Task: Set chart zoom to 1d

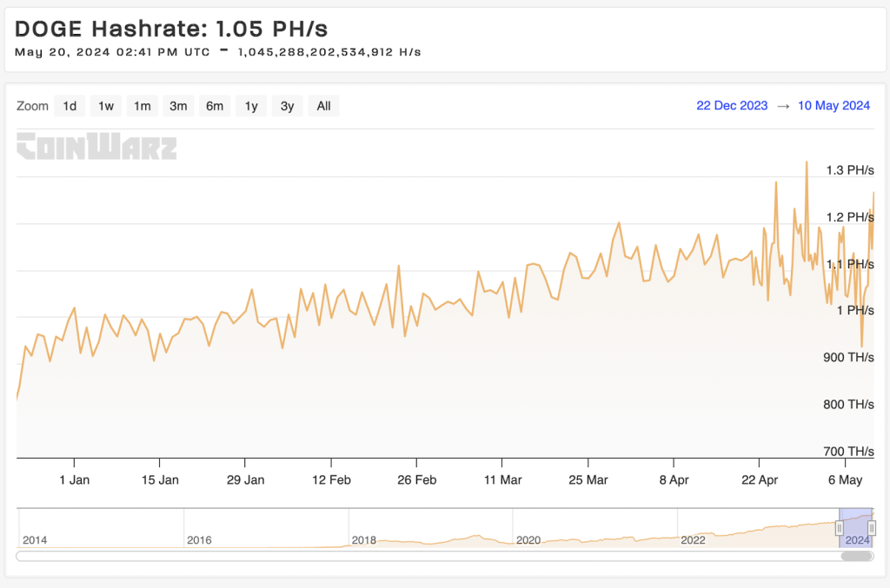Action: pyautogui.click(x=70, y=106)
